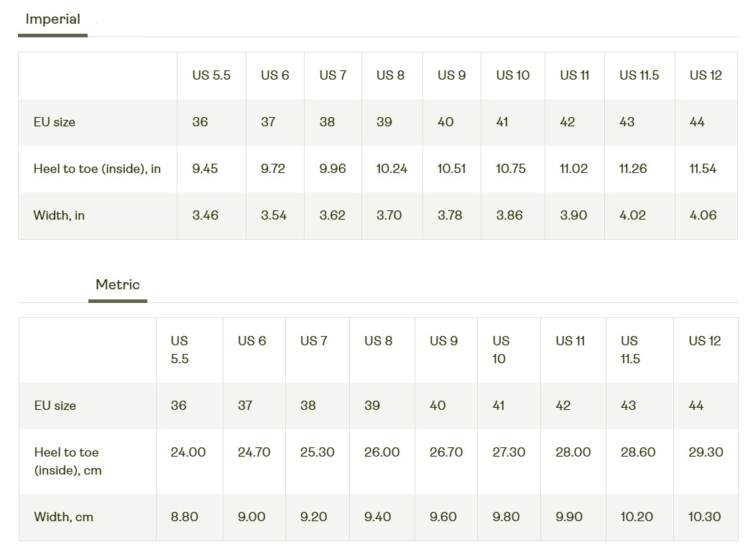
Task: Select the 8.80 cm width cell
Action: point(185,517)
